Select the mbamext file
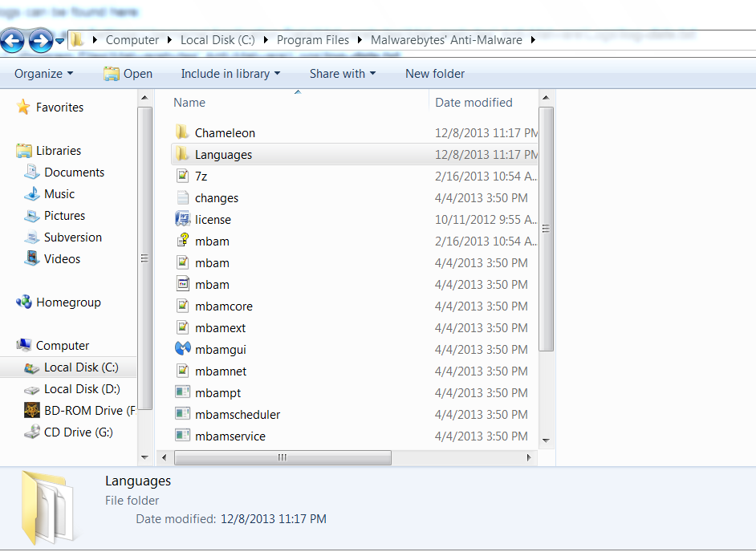The width and height of the screenshot is (756, 552). pyautogui.click(x=221, y=328)
